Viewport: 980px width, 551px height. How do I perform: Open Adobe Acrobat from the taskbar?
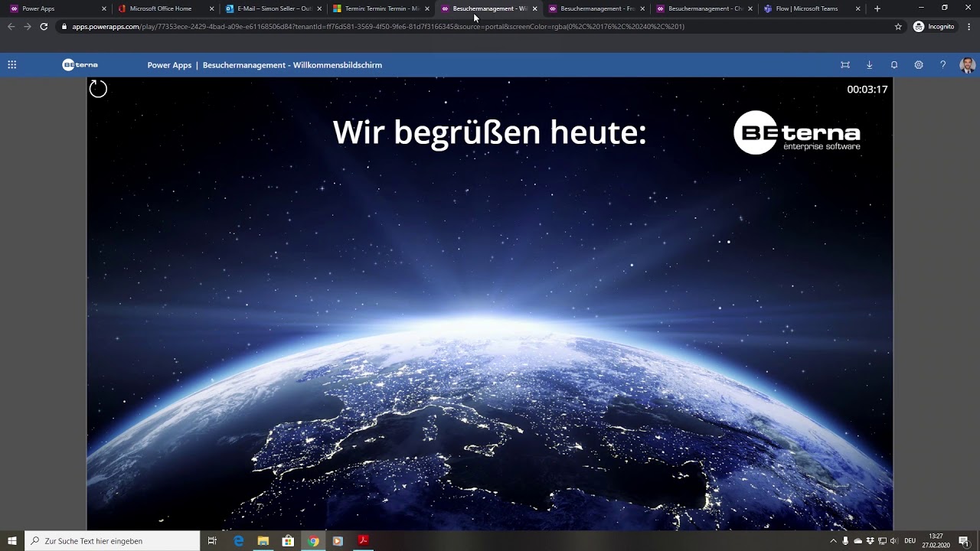[363, 541]
